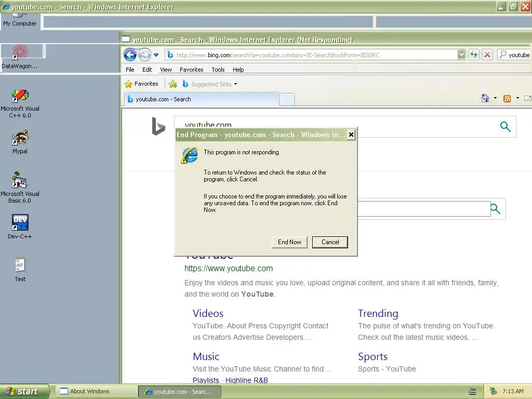Click the RSS Feeds icon

[507, 99]
